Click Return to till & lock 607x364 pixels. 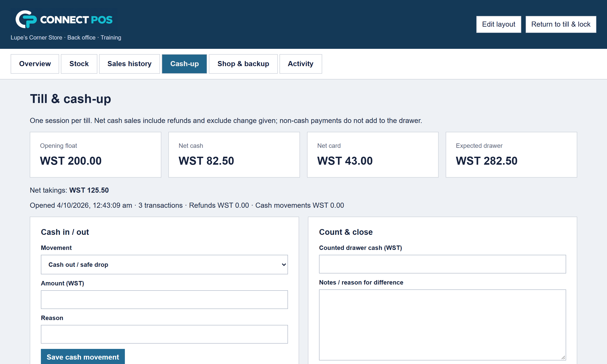pos(561,24)
